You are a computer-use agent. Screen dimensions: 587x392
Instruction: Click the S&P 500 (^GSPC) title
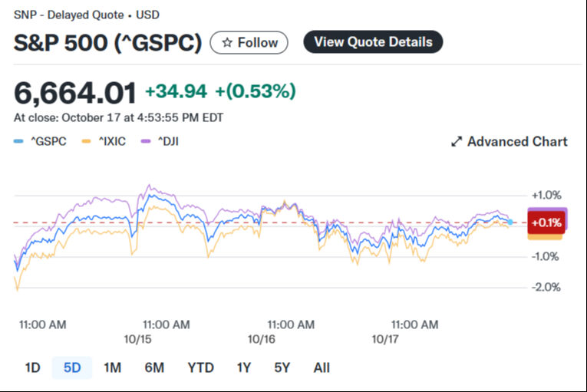[x=108, y=43]
